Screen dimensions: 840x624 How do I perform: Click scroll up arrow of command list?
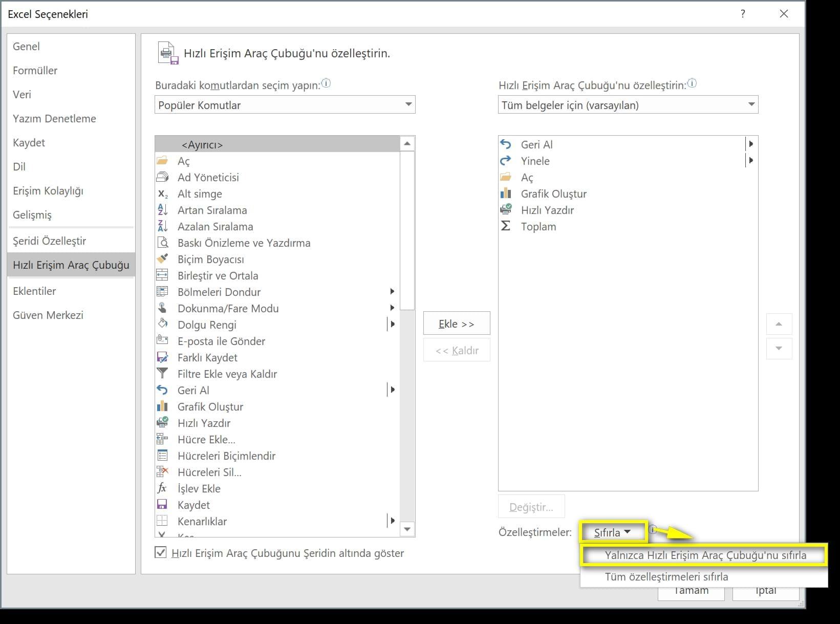tap(407, 144)
